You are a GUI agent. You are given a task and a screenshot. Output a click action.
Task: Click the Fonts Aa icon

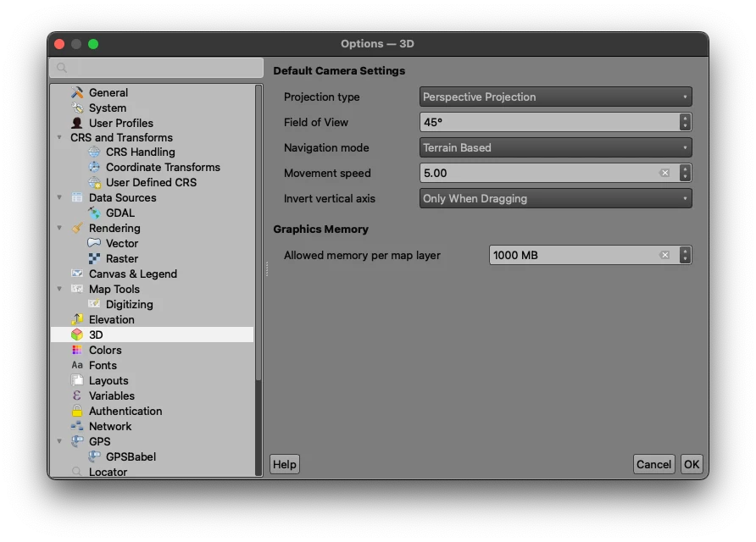(77, 365)
